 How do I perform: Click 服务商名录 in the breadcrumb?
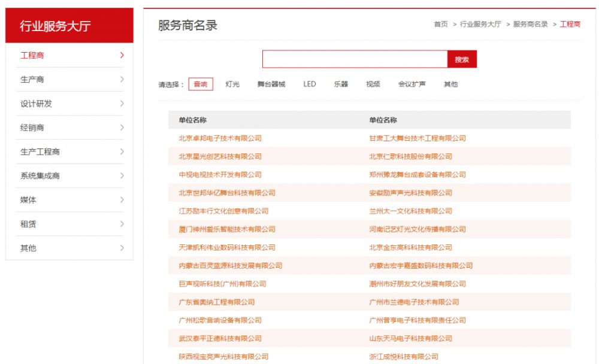tap(530, 24)
